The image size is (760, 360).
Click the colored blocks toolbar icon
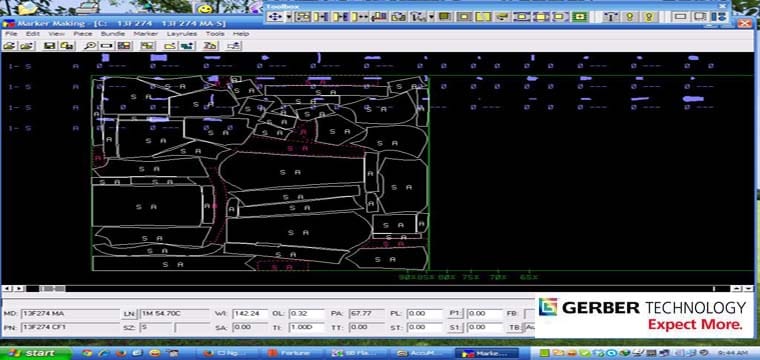pos(125,46)
